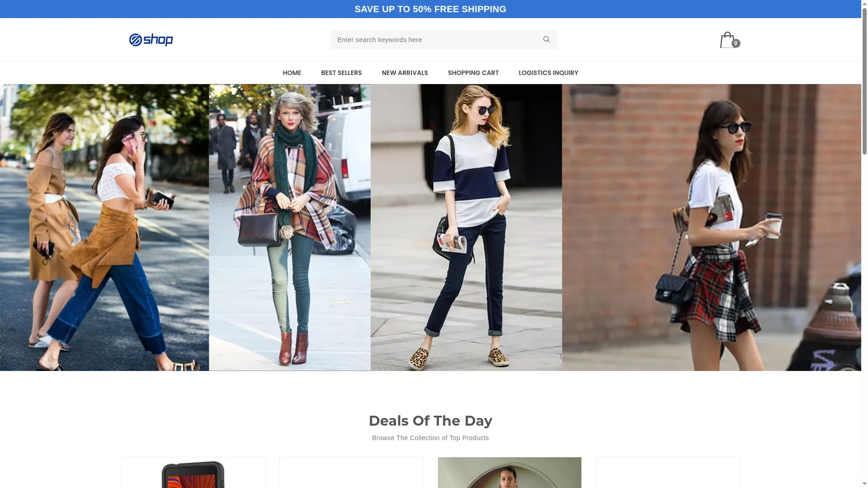
Task: Click the scrollbar up arrow
Action: click(x=864, y=3)
